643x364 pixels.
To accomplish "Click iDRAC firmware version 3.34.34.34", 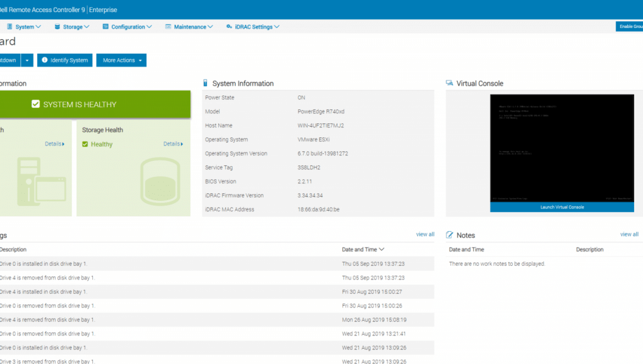I will 310,195.
